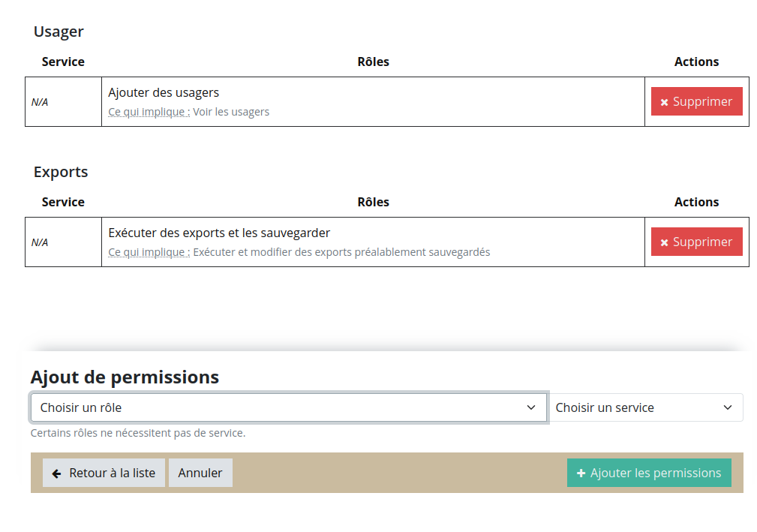Click the Actions column header in Exports table
The image size is (757, 532).
(x=696, y=202)
